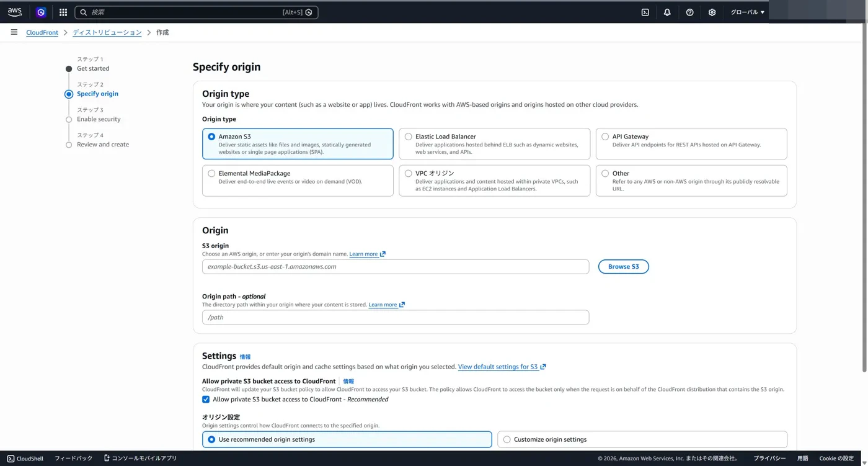The width and height of the screenshot is (868, 466).
Task: Click the 作成 breadcrumb text
Action: 162,32
